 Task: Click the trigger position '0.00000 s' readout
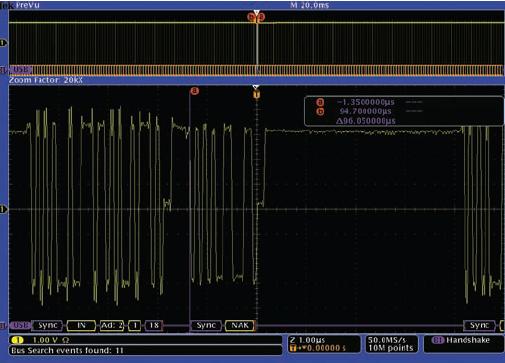coord(326,348)
